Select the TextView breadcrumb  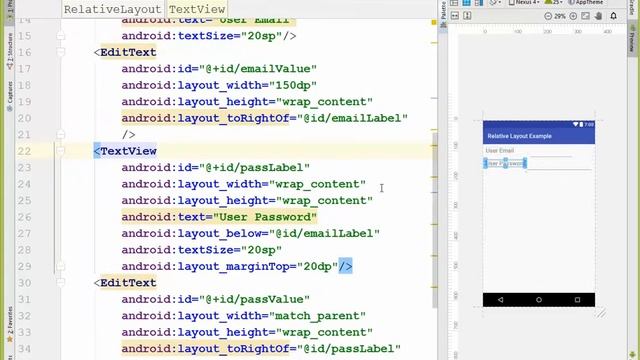point(197,9)
